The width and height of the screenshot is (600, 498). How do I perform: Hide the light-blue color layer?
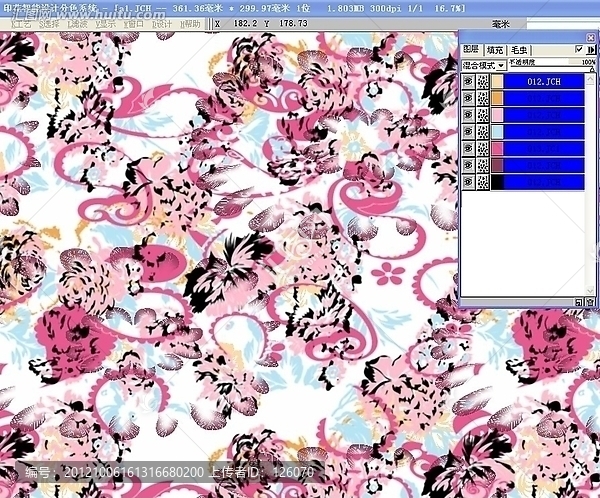(x=468, y=132)
